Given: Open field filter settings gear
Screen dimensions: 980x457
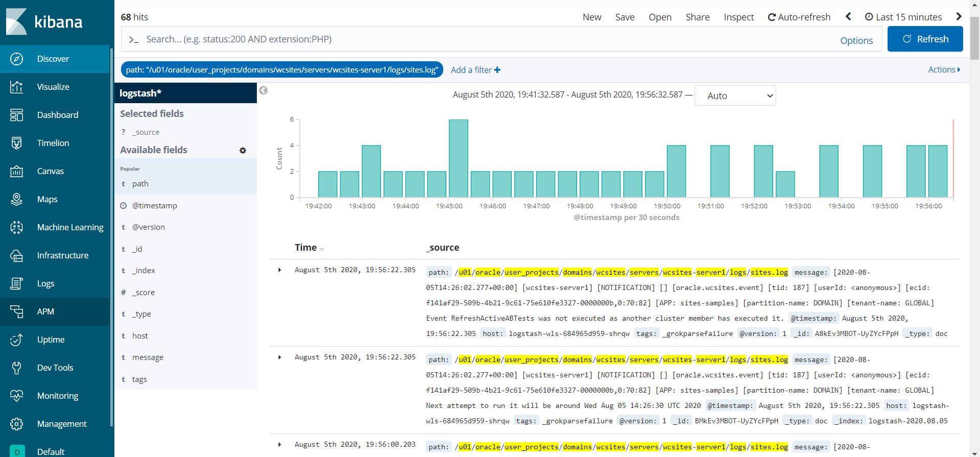Looking at the screenshot, I should point(243,150).
